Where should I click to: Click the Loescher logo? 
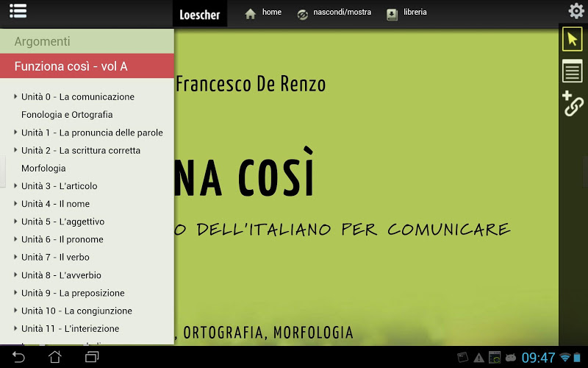[x=199, y=14]
